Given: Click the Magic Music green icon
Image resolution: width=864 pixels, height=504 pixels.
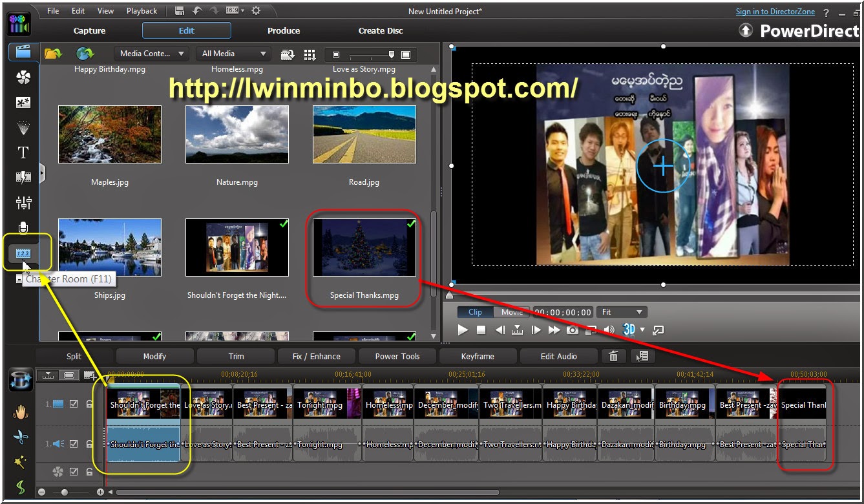Looking at the screenshot, I should [21, 487].
